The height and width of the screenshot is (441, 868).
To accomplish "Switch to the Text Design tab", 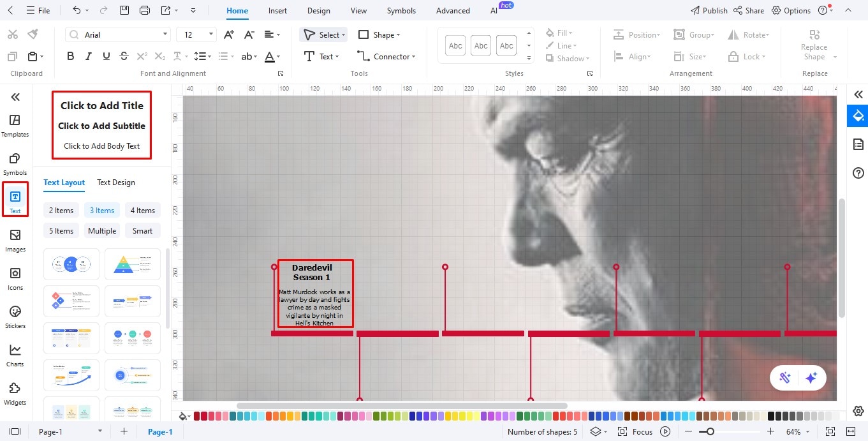I will pyautogui.click(x=116, y=183).
